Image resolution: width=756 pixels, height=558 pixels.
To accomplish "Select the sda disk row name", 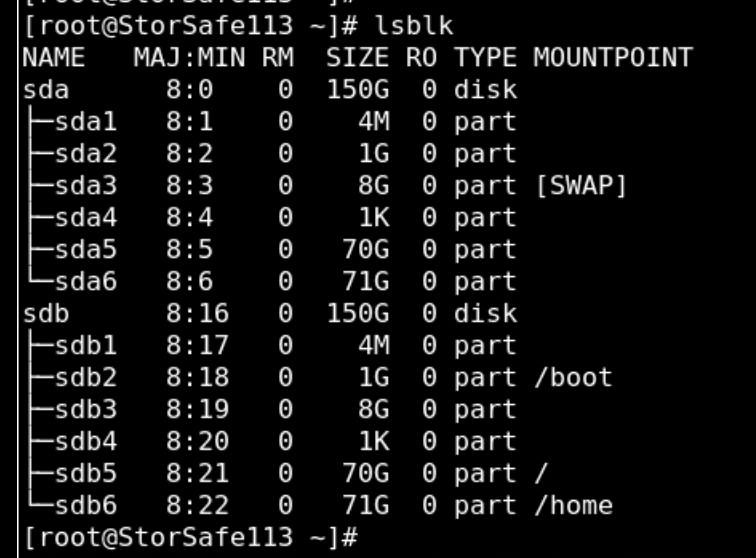I will pyautogui.click(x=46, y=90).
